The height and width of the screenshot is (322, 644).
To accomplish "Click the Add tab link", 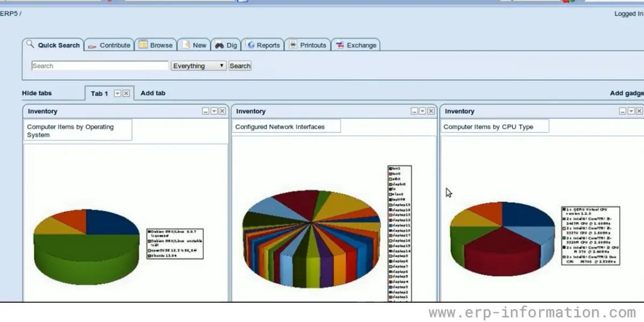I will click(x=153, y=93).
